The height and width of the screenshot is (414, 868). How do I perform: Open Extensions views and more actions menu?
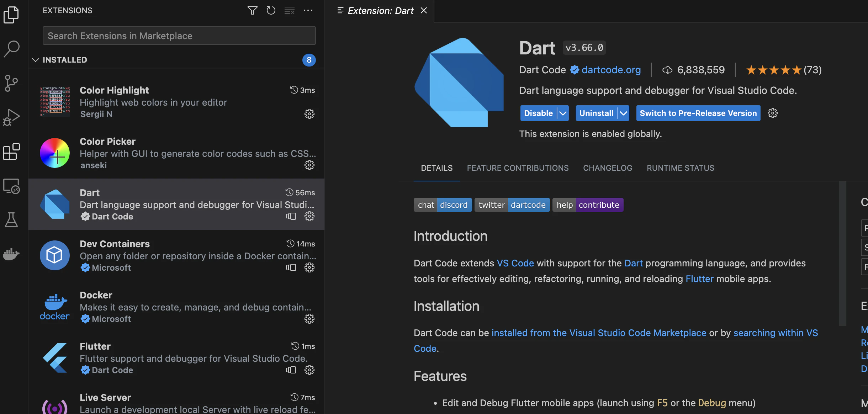click(x=308, y=10)
